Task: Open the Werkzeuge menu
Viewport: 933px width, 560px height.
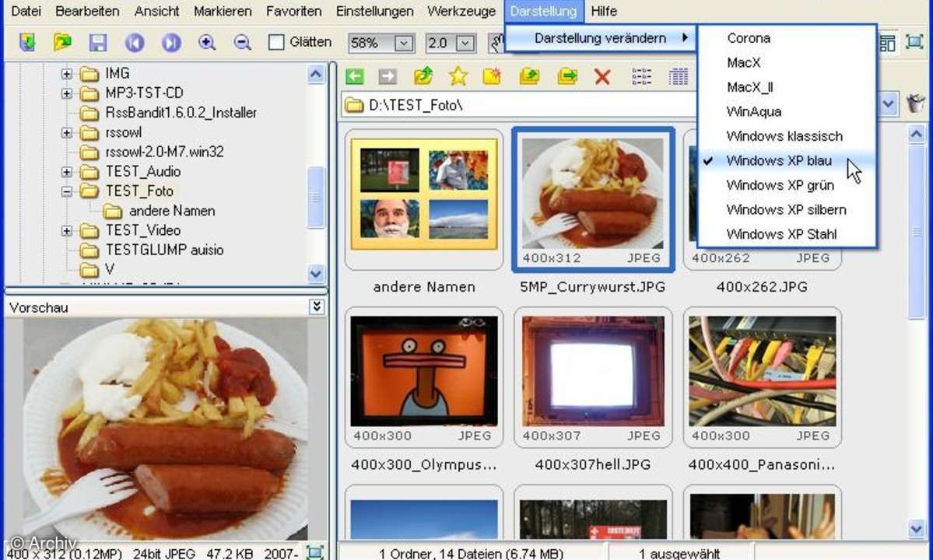Action: 461,11
